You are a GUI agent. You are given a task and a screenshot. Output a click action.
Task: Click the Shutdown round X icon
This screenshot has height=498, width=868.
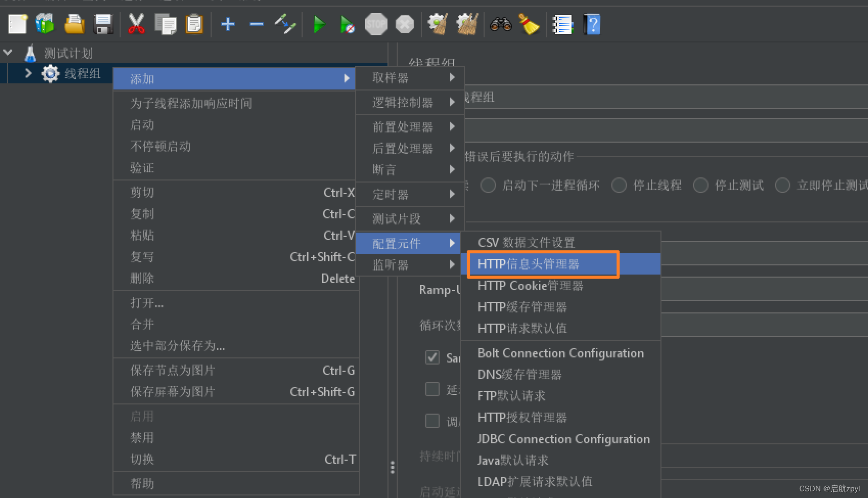tap(405, 24)
